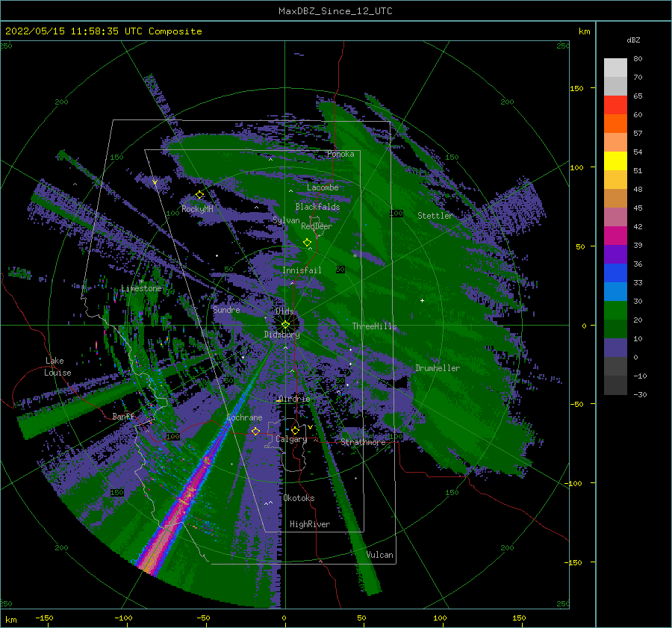The width and height of the screenshot is (672, 628).
Task: Click the Didsbury label
Action: 281,335
